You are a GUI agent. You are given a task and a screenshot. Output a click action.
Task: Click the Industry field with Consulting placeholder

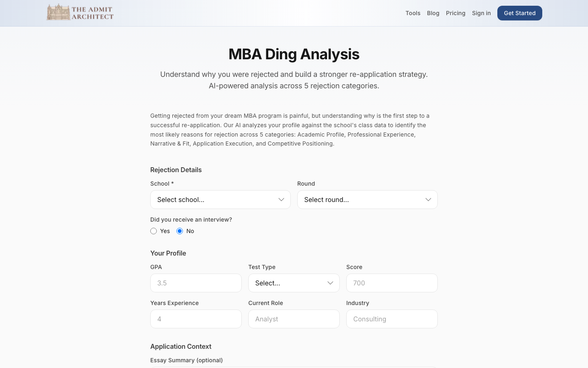(392, 319)
